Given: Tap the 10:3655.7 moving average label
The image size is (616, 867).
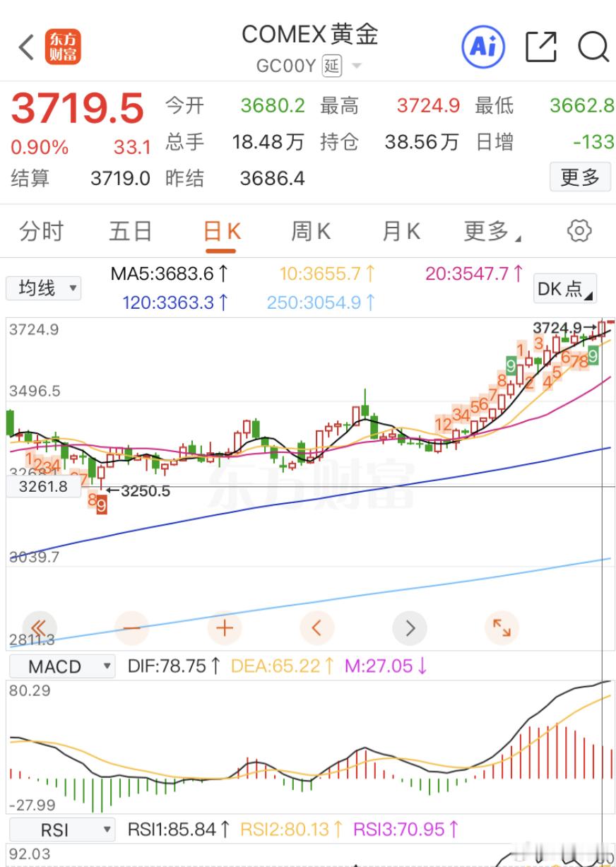Looking at the screenshot, I should tap(328, 273).
